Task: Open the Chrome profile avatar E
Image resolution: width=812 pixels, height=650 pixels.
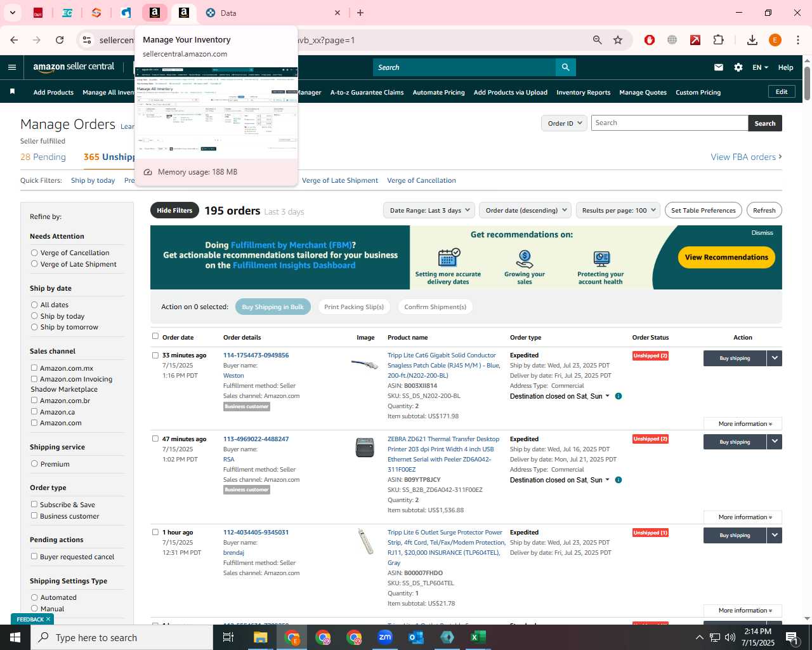Action: point(775,40)
